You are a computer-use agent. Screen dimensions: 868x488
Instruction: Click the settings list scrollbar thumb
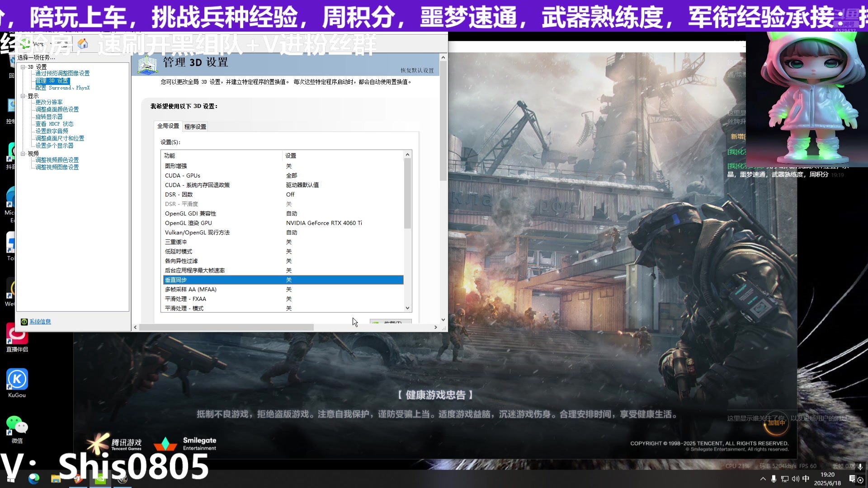coord(408,193)
